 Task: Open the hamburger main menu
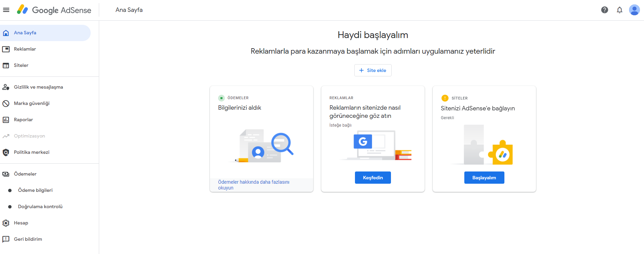point(6,10)
